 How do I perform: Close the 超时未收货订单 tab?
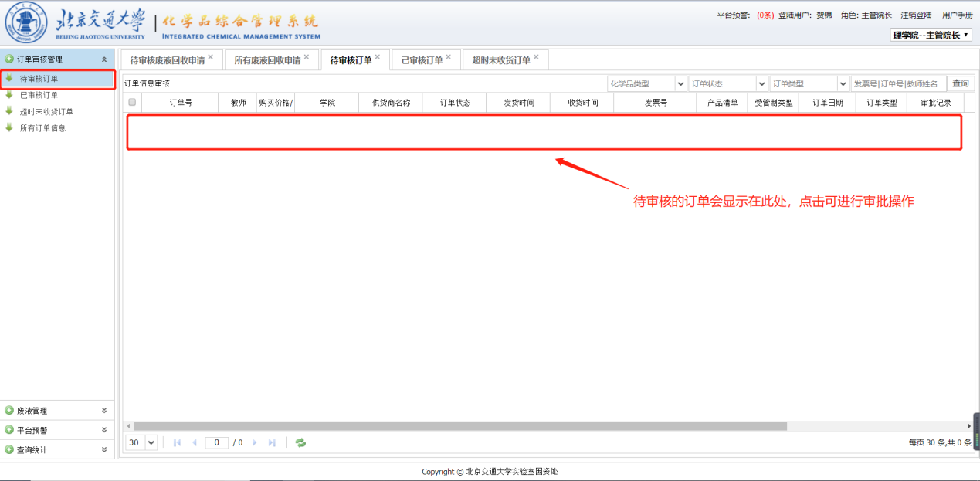click(536, 57)
